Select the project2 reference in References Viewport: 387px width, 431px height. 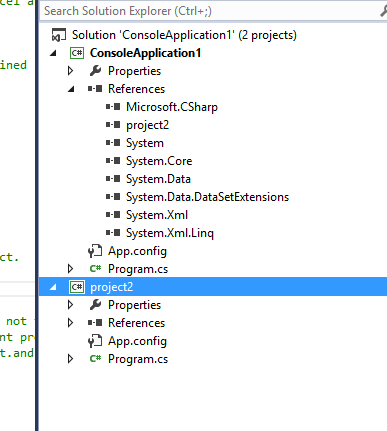(x=147, y=125)
